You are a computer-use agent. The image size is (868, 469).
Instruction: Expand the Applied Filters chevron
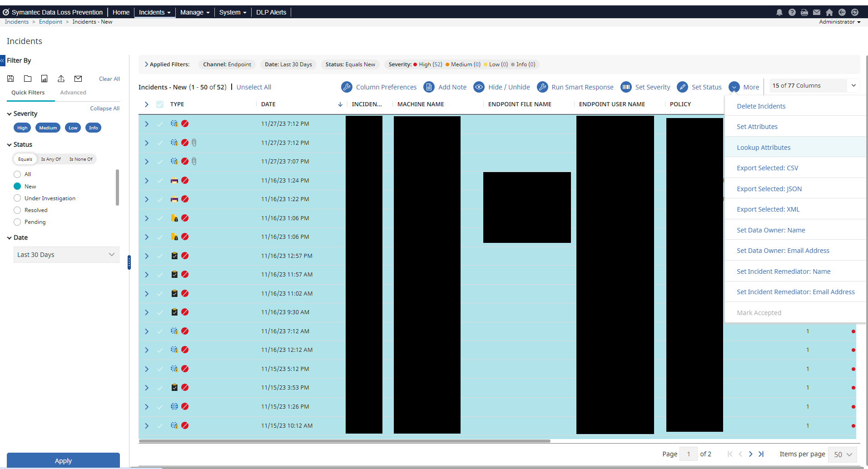pos(146,64)
